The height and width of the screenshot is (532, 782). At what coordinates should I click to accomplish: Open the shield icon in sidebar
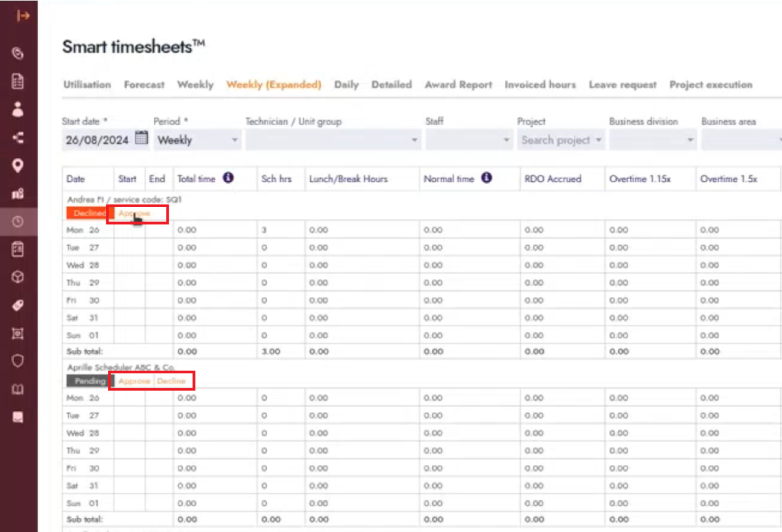coord(18,361)
